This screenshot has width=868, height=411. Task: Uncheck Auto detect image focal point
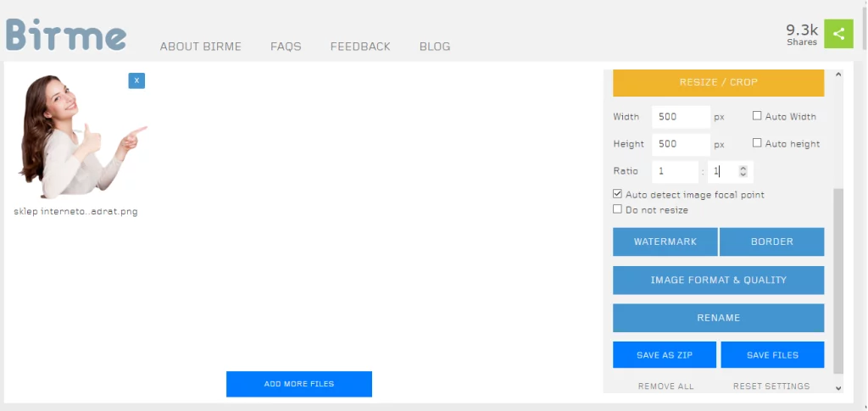pos(617,194)
